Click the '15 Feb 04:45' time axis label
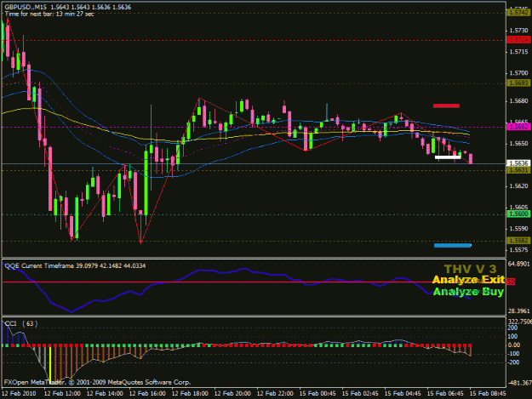 (403, 393)
